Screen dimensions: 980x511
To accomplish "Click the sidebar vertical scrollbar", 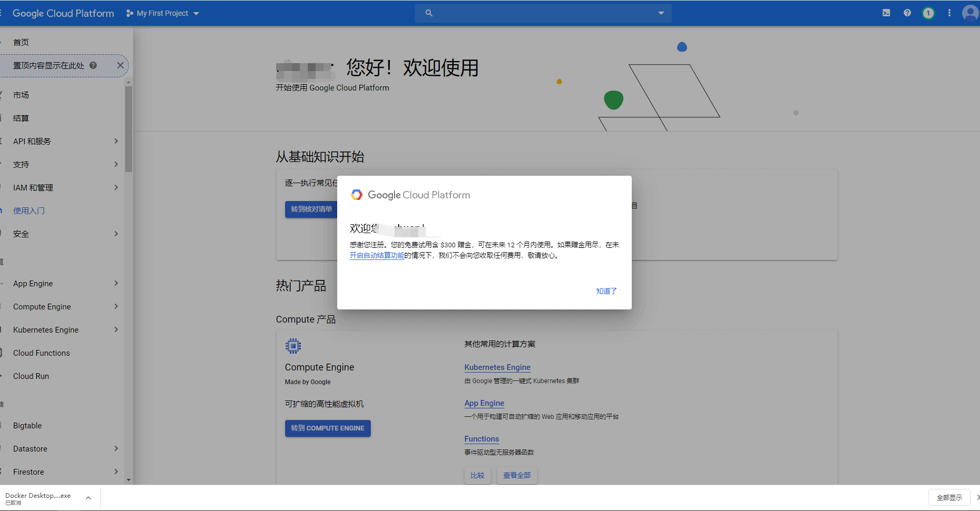I will (x=128, y=129).
